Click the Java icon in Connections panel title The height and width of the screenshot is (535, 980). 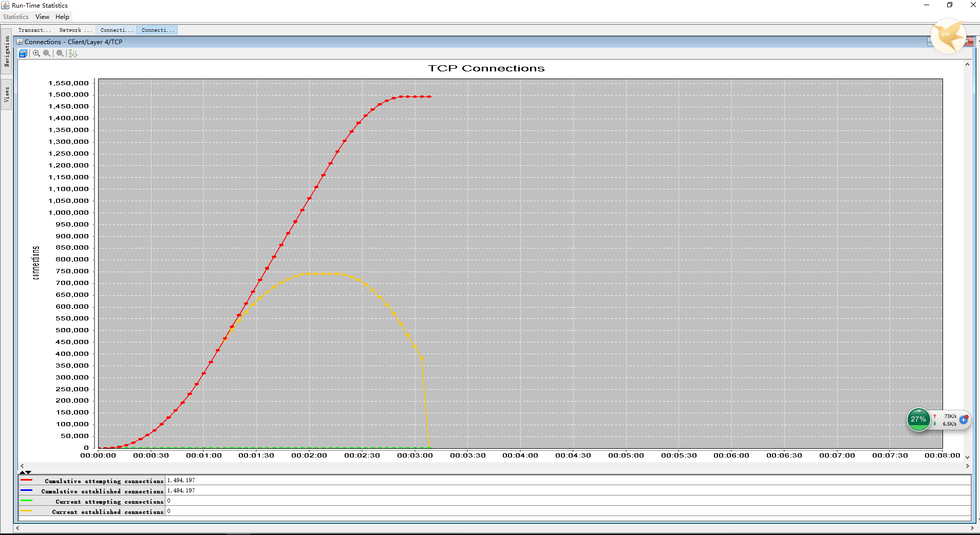click(x=20, y=42)
